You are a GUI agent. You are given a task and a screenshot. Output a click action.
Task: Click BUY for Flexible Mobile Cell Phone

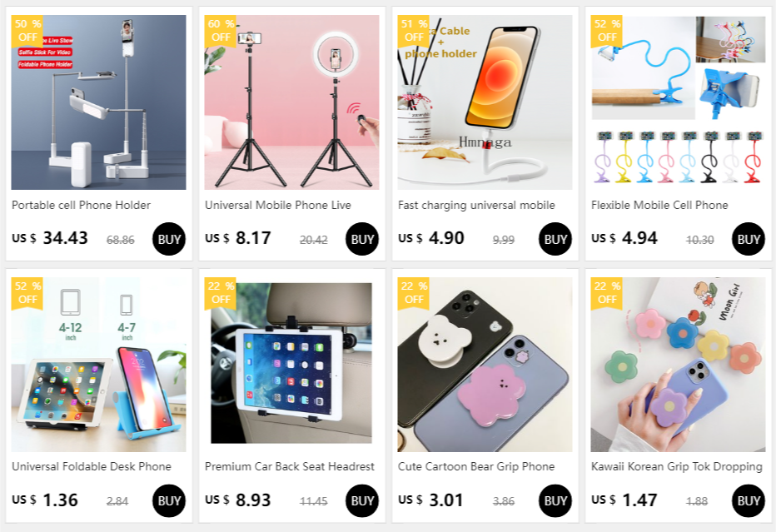click(x=749, y=239)
